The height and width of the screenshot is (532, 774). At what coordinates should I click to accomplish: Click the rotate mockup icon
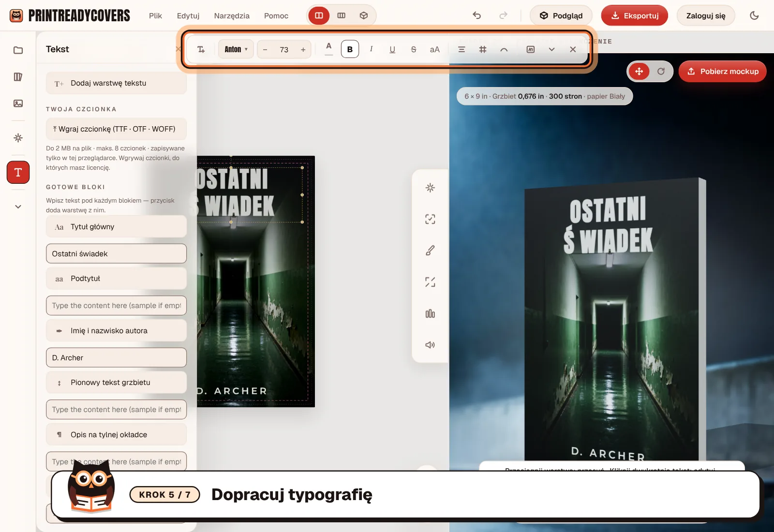click(661, 72)
